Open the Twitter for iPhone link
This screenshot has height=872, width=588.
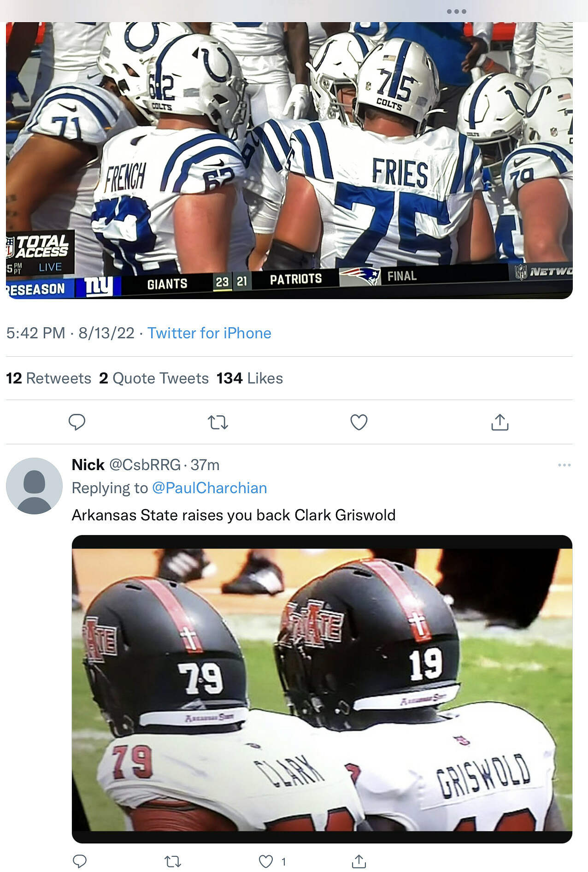209,333
